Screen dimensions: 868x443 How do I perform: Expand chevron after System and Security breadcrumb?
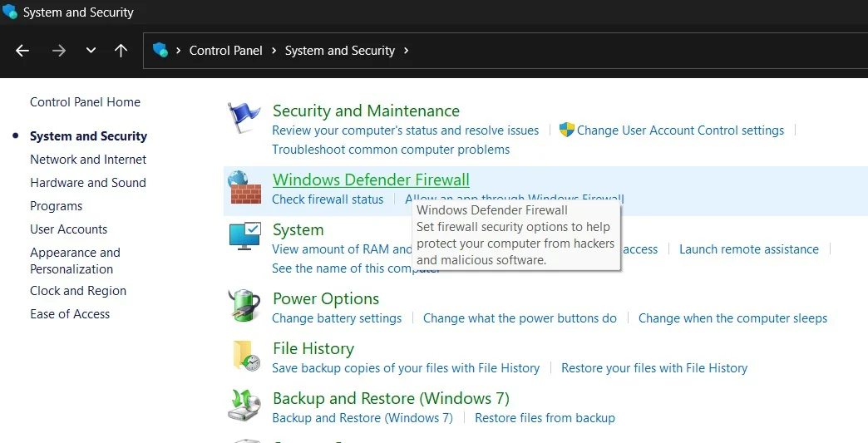pyautogui.click(x=407, y=51)
